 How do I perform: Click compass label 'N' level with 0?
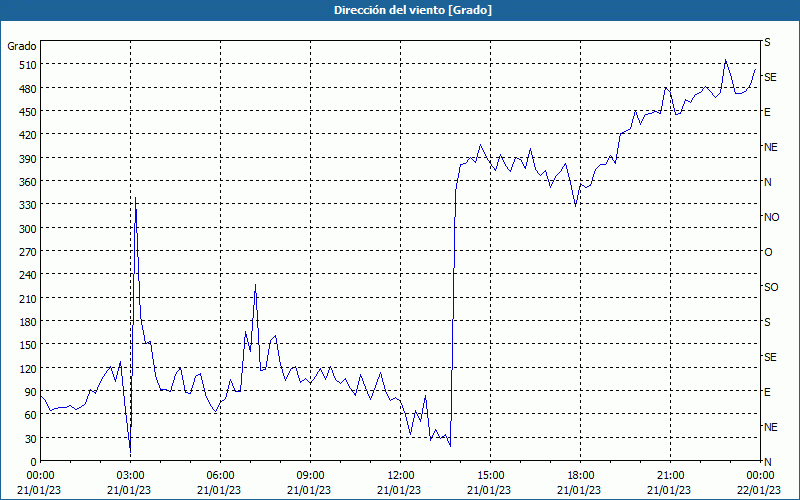click(767, 462)
